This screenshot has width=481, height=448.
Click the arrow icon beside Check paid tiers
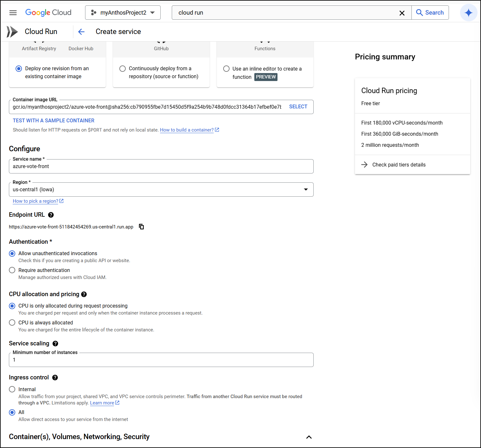click(x=364, y=165)
